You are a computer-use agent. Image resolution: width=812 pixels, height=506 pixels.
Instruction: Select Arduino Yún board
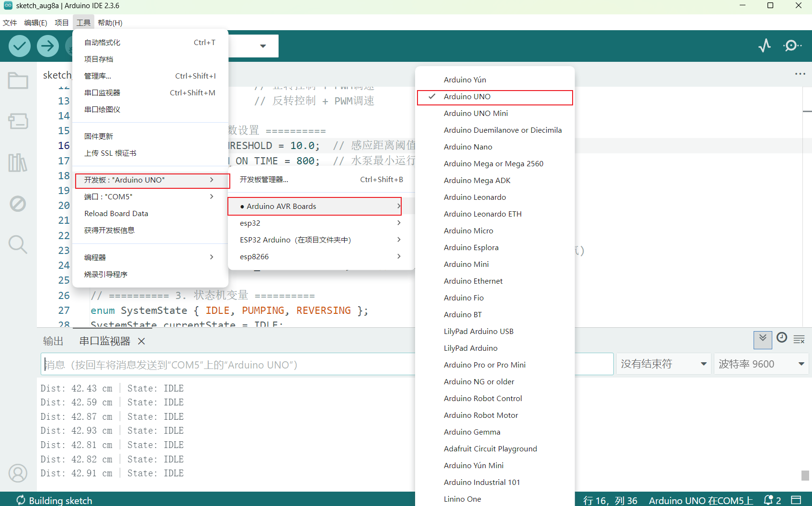point(495,80)
